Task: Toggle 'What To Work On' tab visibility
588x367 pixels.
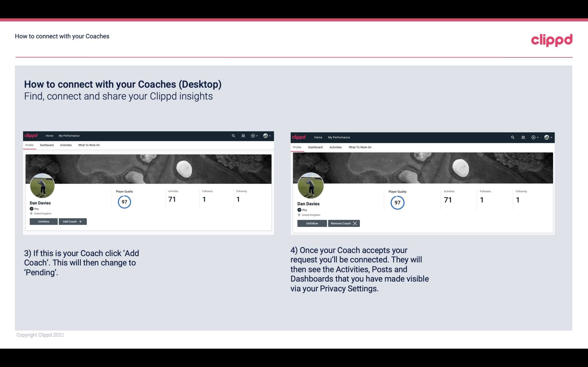Action: tap(88, 145)
